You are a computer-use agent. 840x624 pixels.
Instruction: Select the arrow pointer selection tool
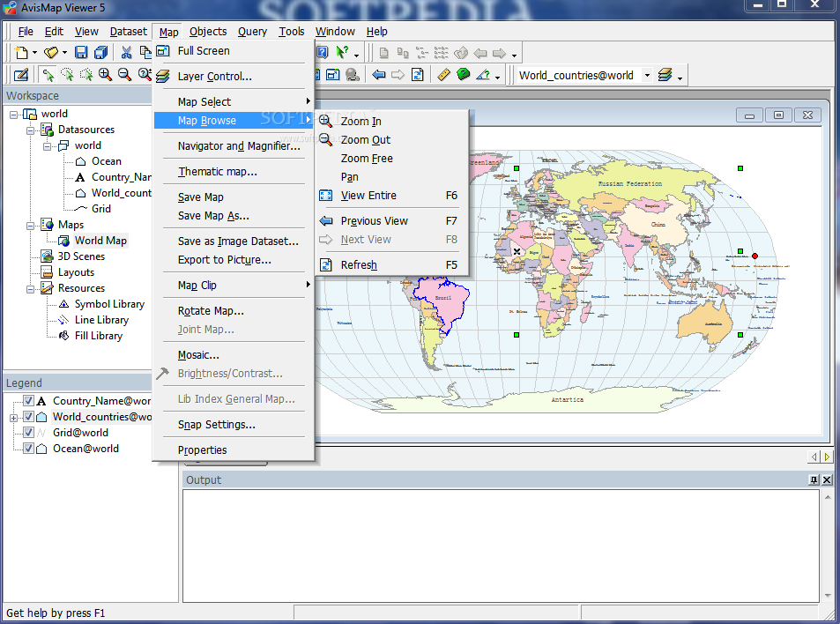pos(48,75)
